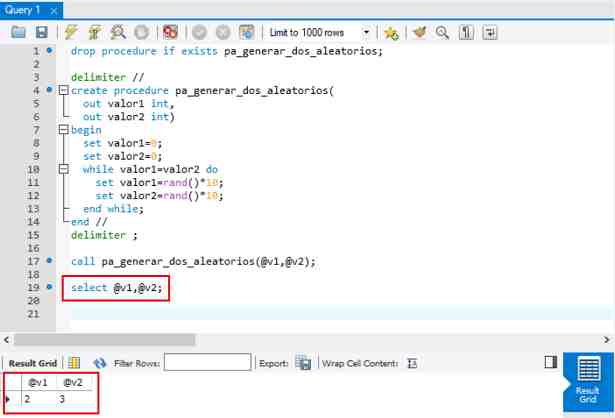
Task: Click the statement marker dot on line 4
Action: [49, 89]
